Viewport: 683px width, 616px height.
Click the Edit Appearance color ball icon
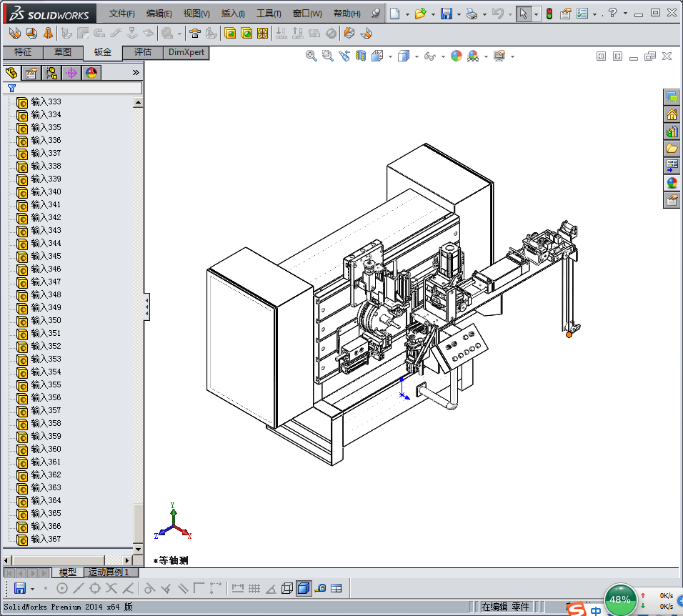(x=457, y=56)
